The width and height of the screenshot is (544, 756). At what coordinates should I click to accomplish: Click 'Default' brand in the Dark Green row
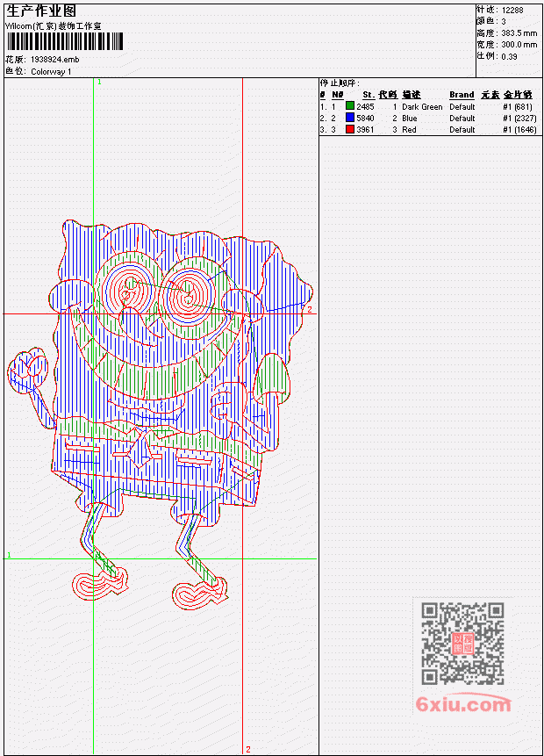462,107
